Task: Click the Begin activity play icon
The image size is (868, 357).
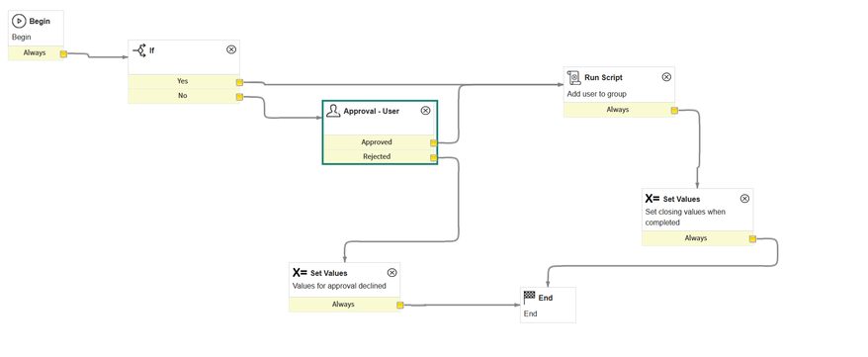Action: pyautogui.click(x=19, y=21)
